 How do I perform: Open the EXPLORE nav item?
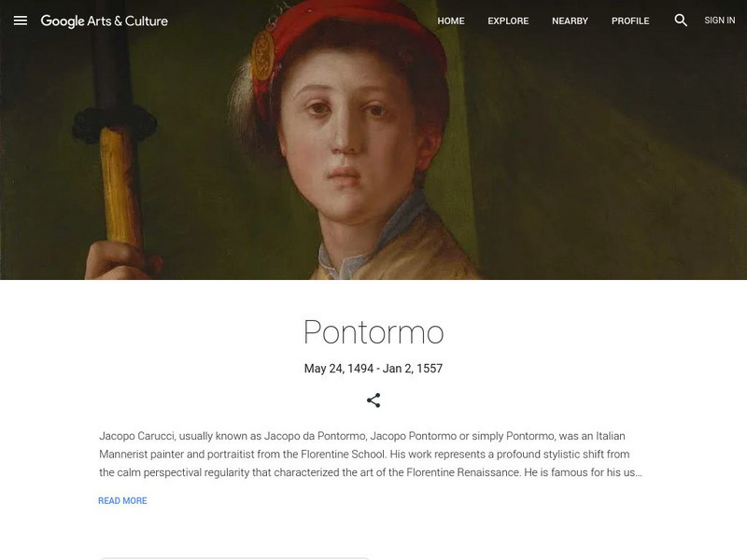(x=508, y=21)
